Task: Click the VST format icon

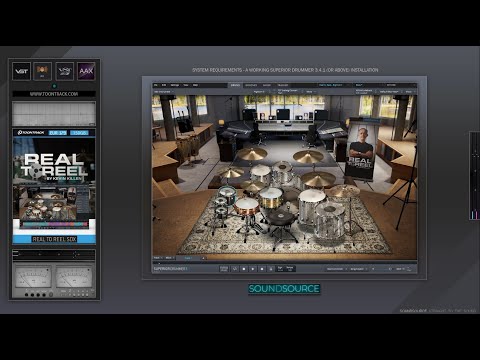Action: coord(22,71)
